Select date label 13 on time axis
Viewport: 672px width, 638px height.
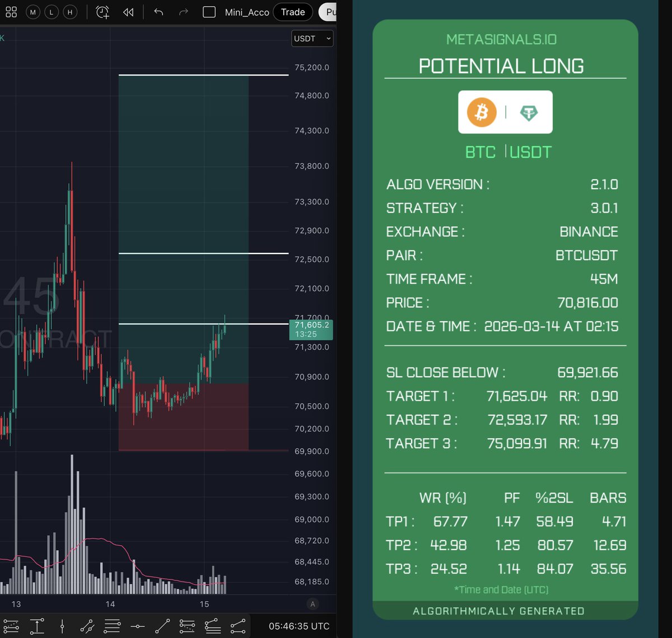(x=16, y=604)
